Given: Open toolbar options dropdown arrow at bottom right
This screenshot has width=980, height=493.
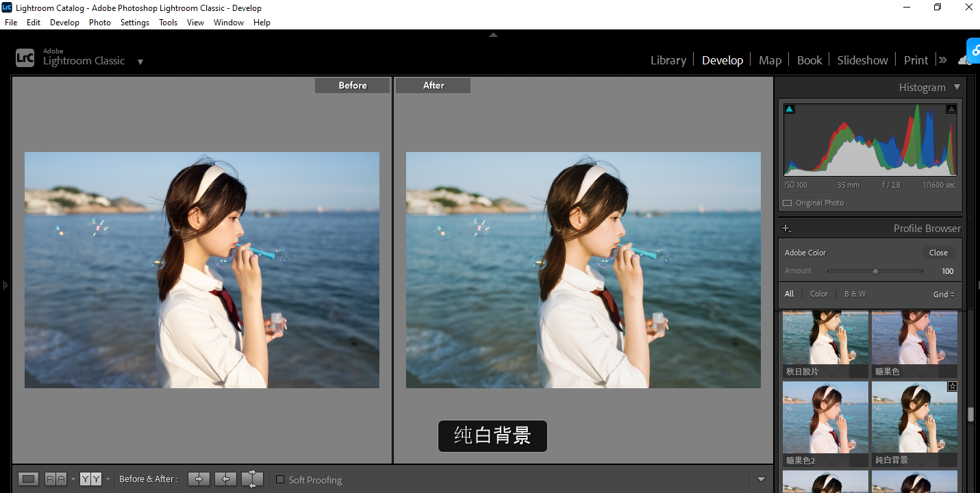Looking at the screenshot, I should click(x=761, y=479).
